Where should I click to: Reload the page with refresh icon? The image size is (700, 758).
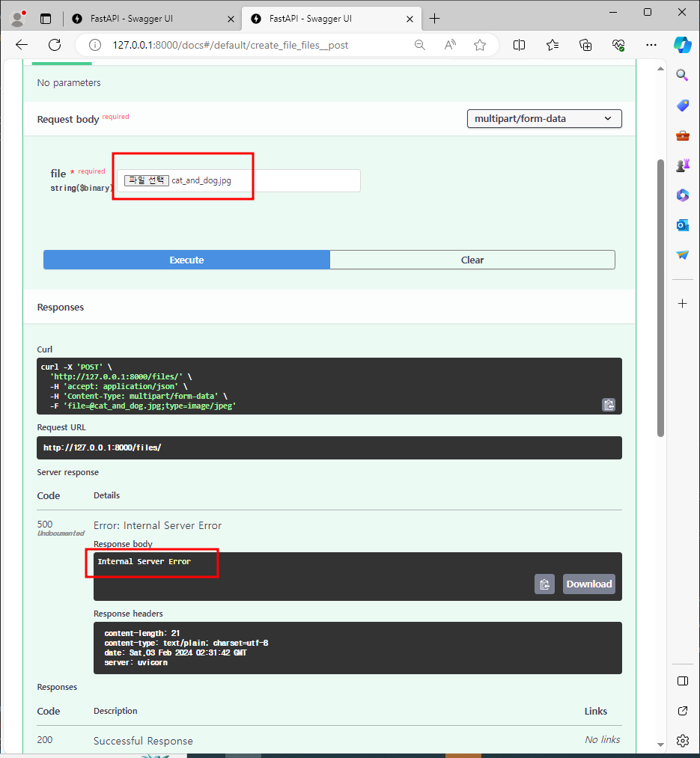coord(55,45)
